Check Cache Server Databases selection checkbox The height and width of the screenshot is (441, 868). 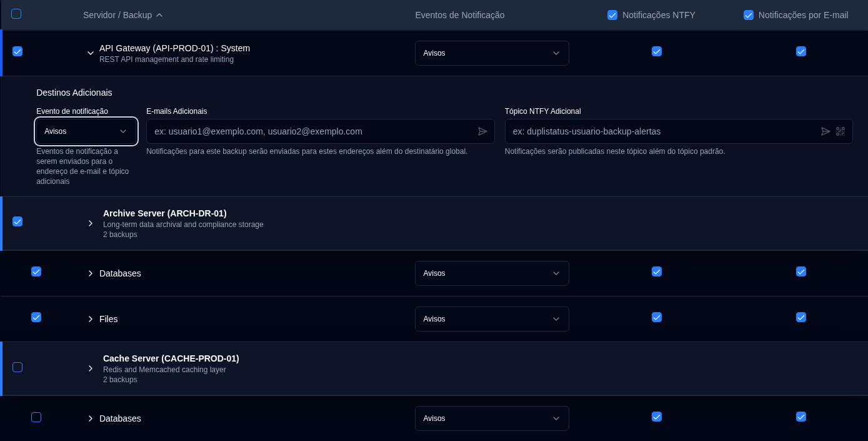tap(36, 417)
